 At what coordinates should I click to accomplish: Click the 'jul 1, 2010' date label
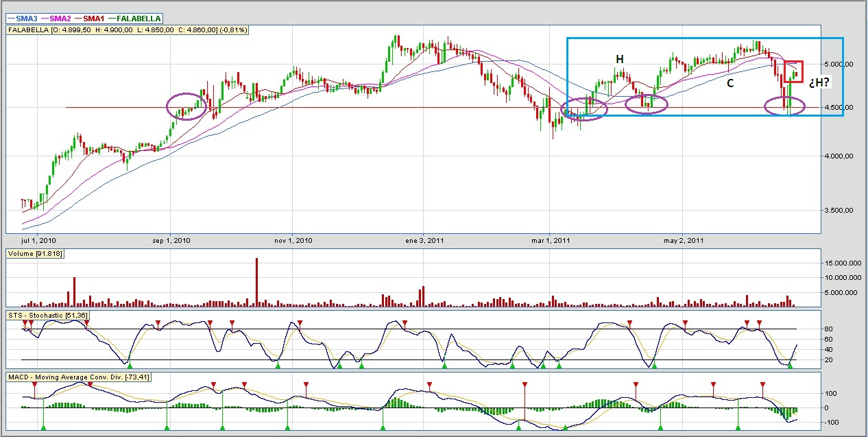(x=38, y=241)
